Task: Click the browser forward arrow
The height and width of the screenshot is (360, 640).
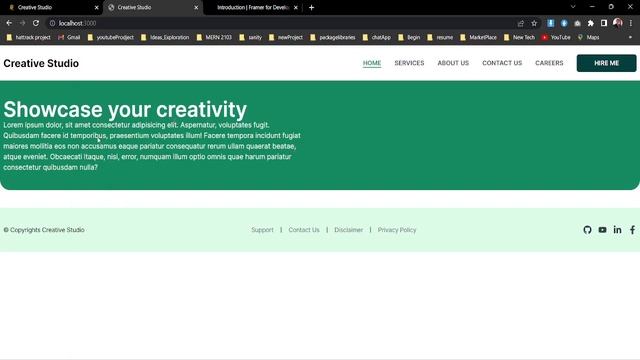Action: [22, 23]
